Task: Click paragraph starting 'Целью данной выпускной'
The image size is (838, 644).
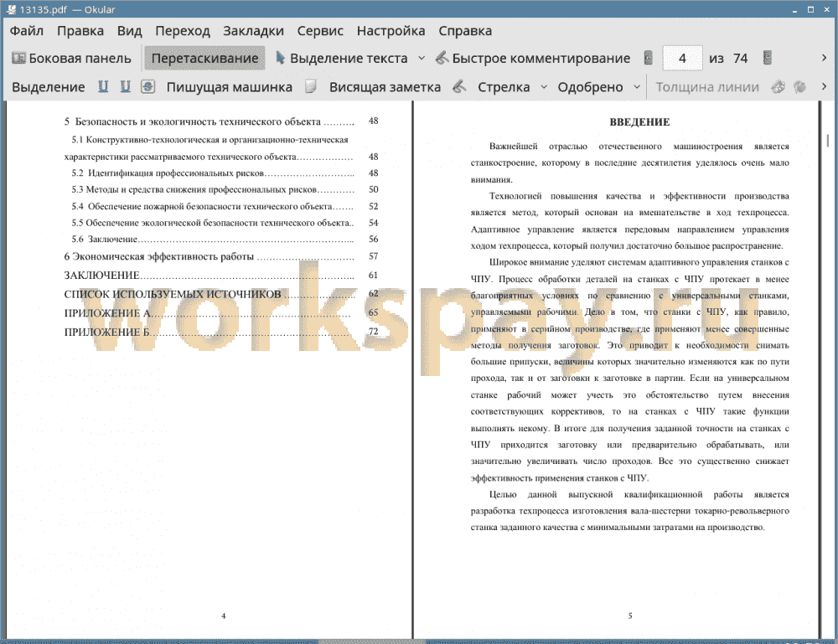Action: 629,511
